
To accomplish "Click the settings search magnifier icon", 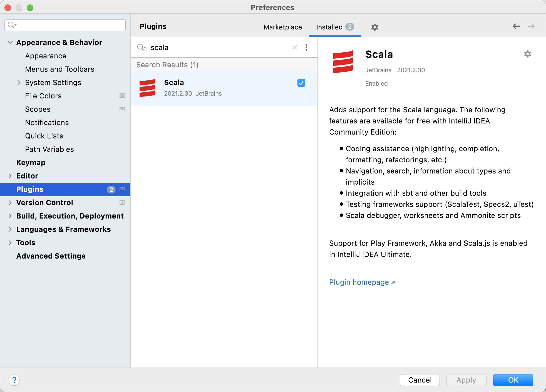I will (x=12, y=25).
